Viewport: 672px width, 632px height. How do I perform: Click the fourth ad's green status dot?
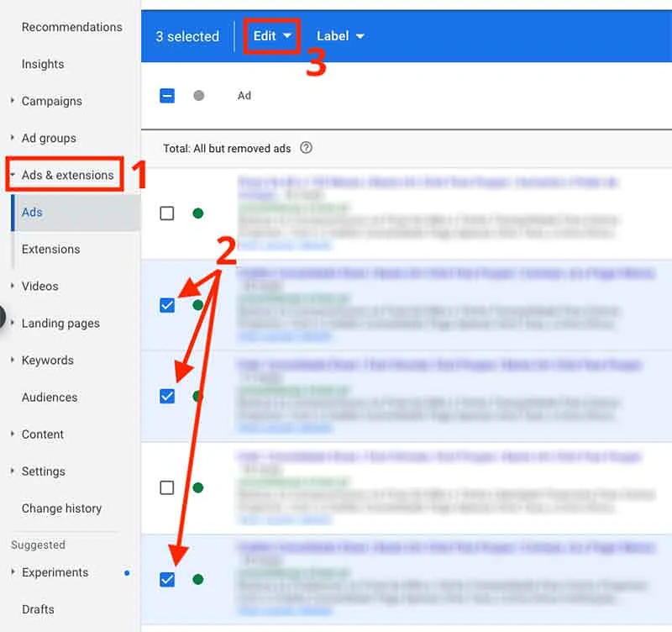(198, 487)
